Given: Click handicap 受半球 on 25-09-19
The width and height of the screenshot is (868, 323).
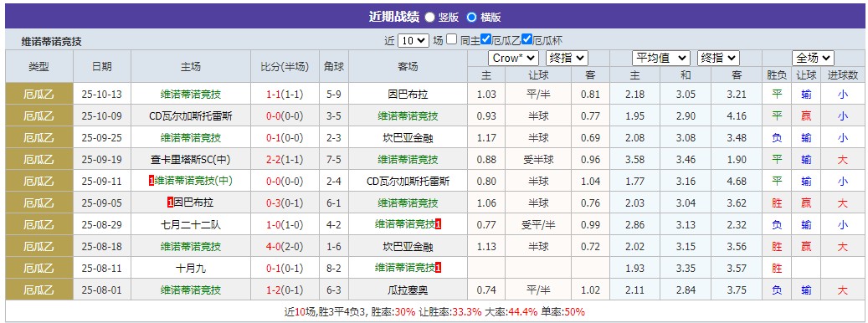Looking at the screenshot, I should (538, 159).
